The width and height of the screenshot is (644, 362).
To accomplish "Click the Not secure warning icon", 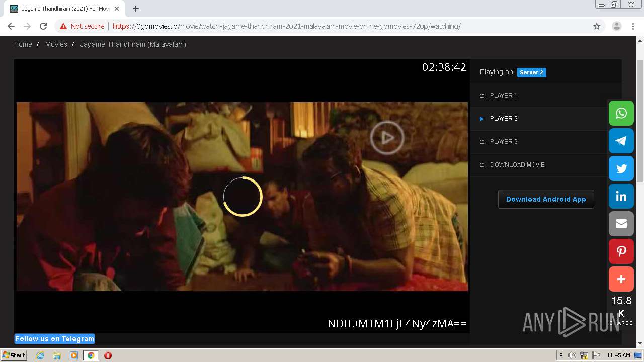I will (63, 26).
